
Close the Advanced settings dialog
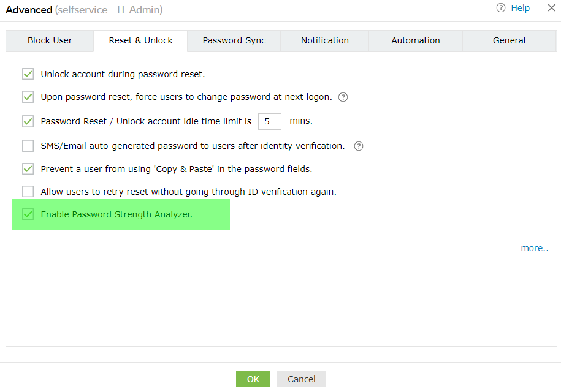click(551, 8)
